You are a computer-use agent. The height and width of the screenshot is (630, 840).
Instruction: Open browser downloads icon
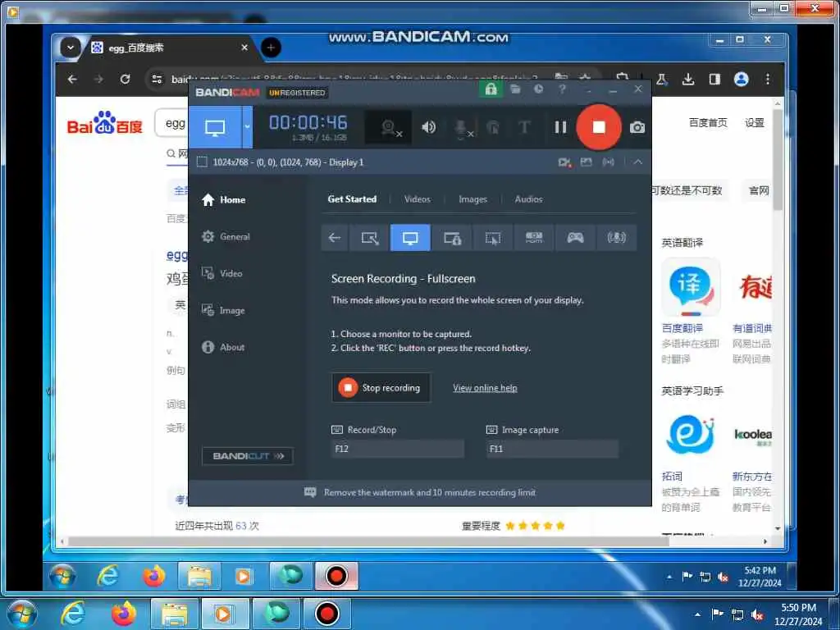coord(688,80)
